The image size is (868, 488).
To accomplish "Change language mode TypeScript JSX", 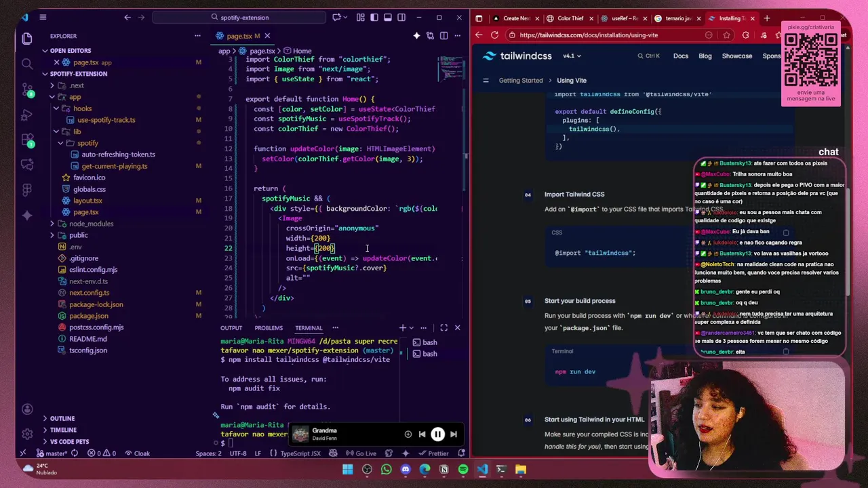I will point(300,453).
